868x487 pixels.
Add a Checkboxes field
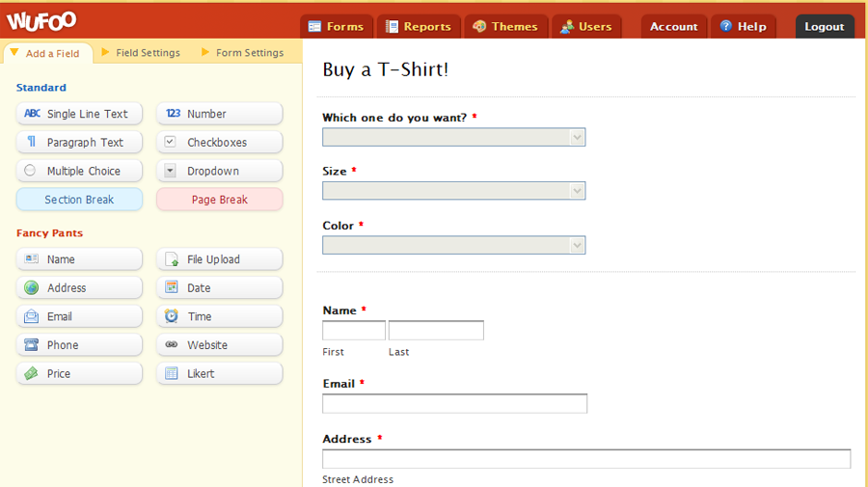click(220, 142)
